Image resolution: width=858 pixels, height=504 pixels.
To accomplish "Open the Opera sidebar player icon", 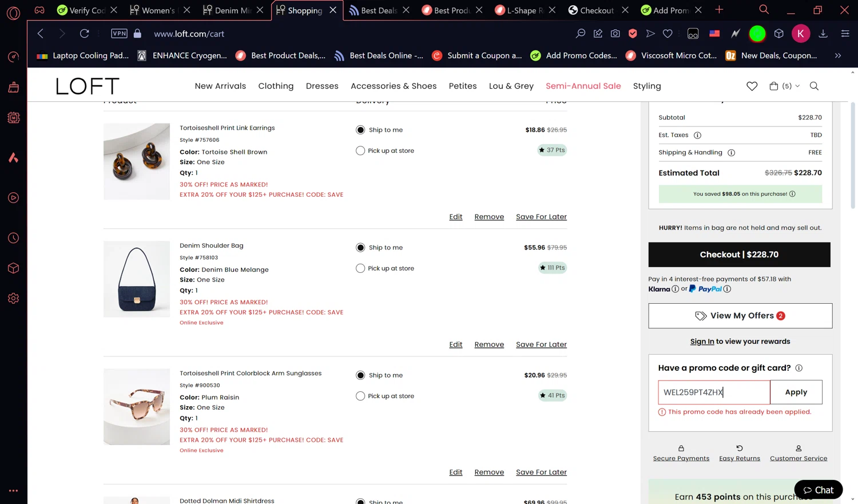I will click(14, 198).
